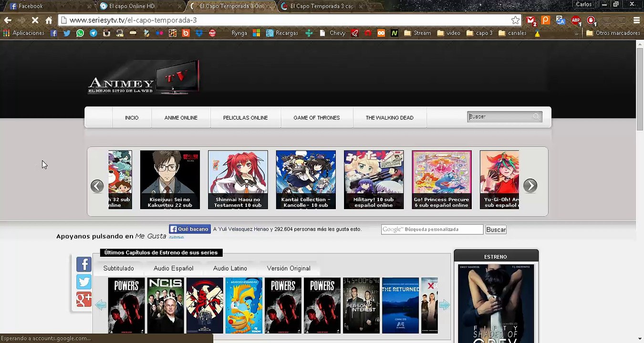
Task: Open the capo 3 bookmarks folder
Action: coord(479,33)
